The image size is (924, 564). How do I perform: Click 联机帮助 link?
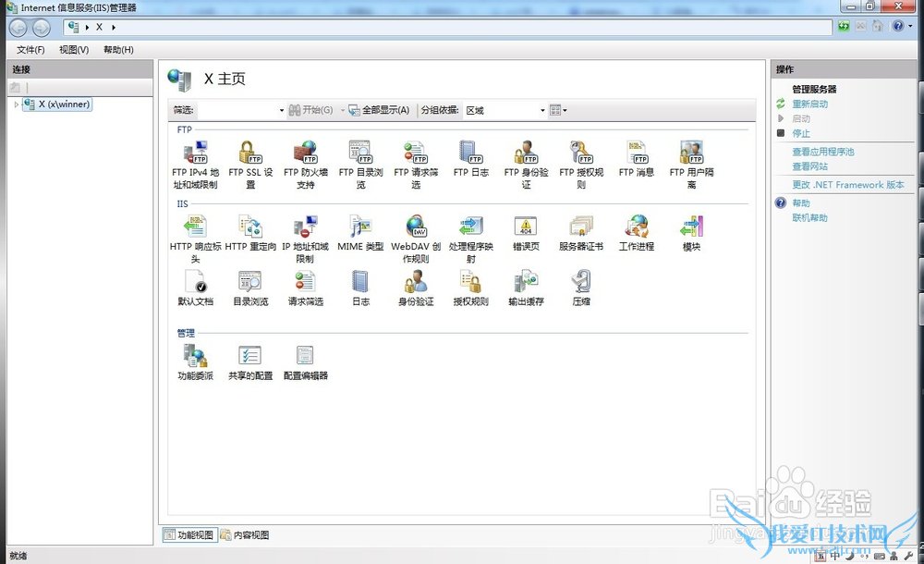(809, 217)
